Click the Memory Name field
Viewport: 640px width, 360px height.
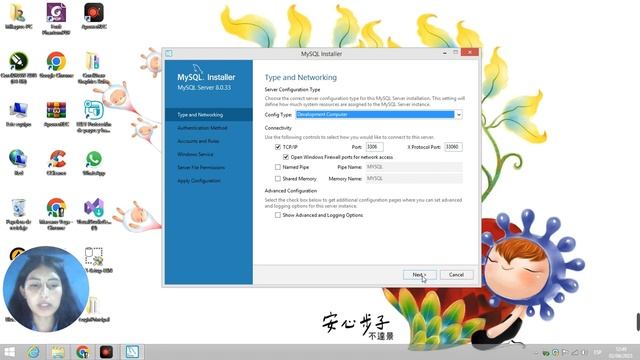tap(413, 178)
